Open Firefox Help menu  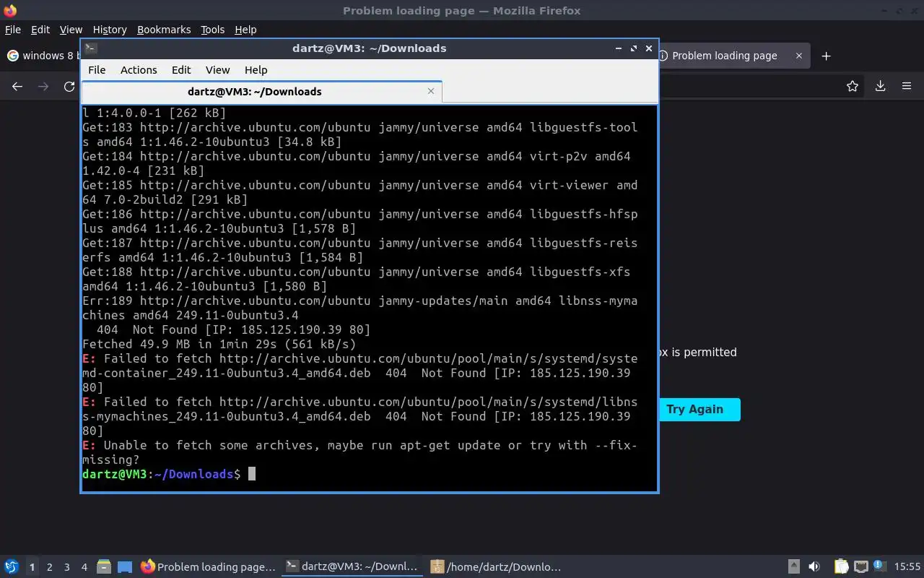[x=245, y=30]
